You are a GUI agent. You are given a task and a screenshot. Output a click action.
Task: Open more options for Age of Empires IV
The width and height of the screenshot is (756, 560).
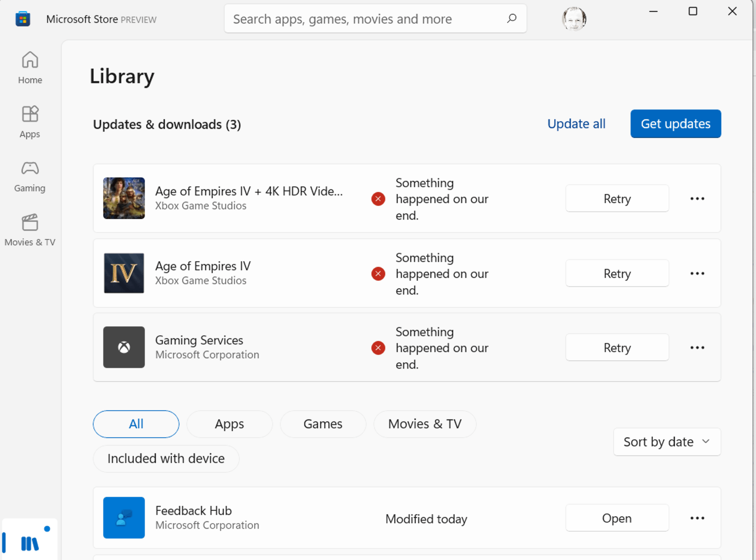pos(697,273)
